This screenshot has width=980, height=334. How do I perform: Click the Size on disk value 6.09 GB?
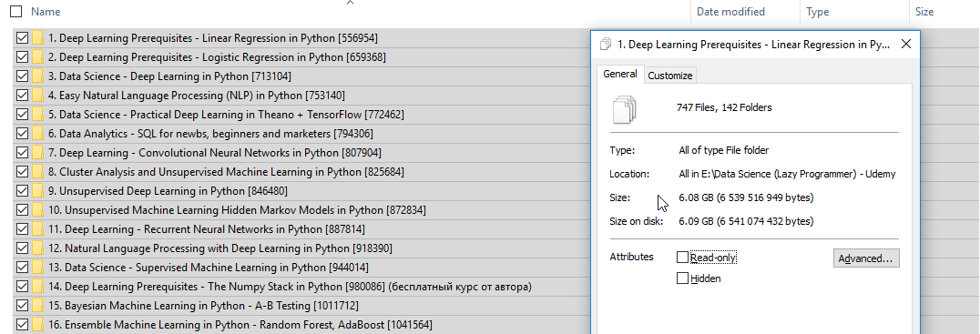(746, 221)
